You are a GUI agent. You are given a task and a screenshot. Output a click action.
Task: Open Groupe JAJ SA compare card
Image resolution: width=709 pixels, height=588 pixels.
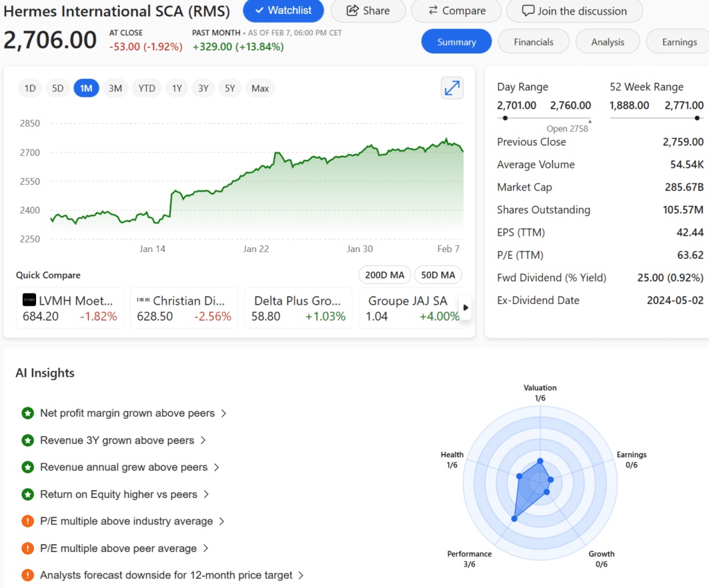(x=411, y=308)
